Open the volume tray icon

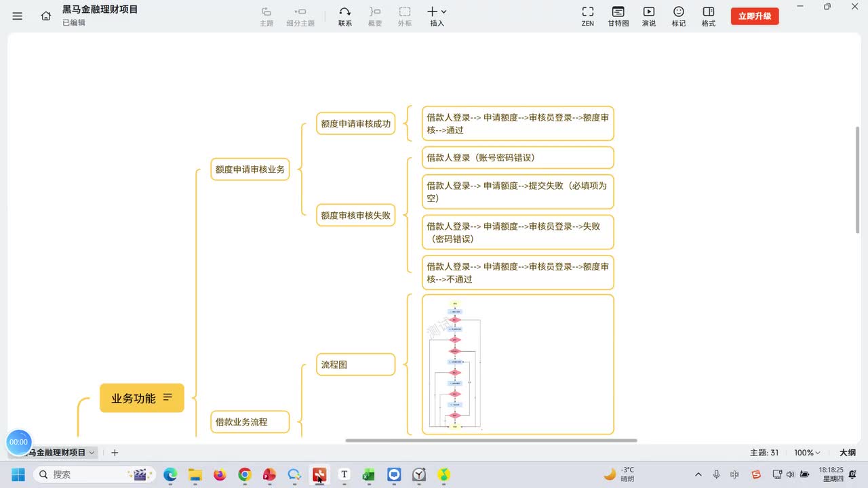(790, 474)
